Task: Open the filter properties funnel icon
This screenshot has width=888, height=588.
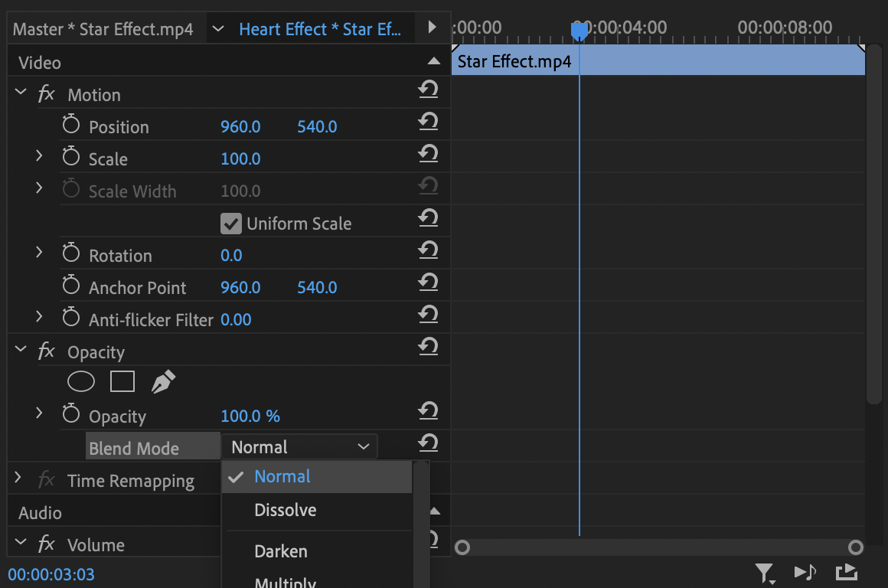Action: pyautogui.click(x=765, y=571)
